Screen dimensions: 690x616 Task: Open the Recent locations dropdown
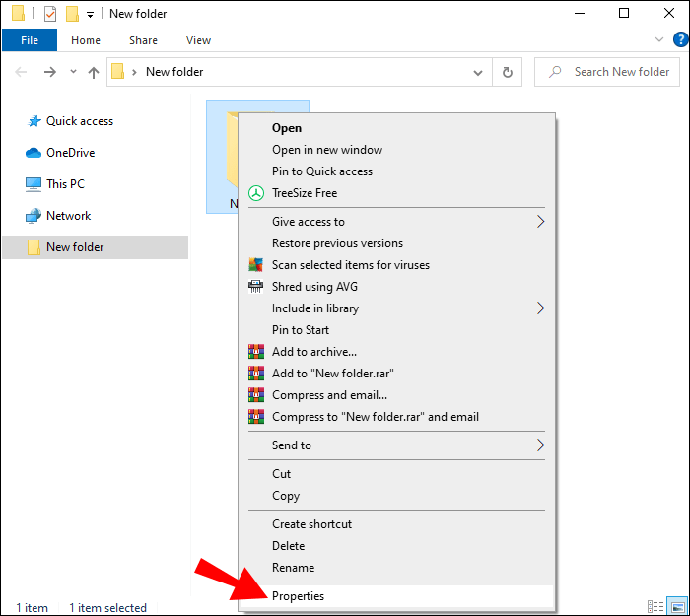coord(73,71)
